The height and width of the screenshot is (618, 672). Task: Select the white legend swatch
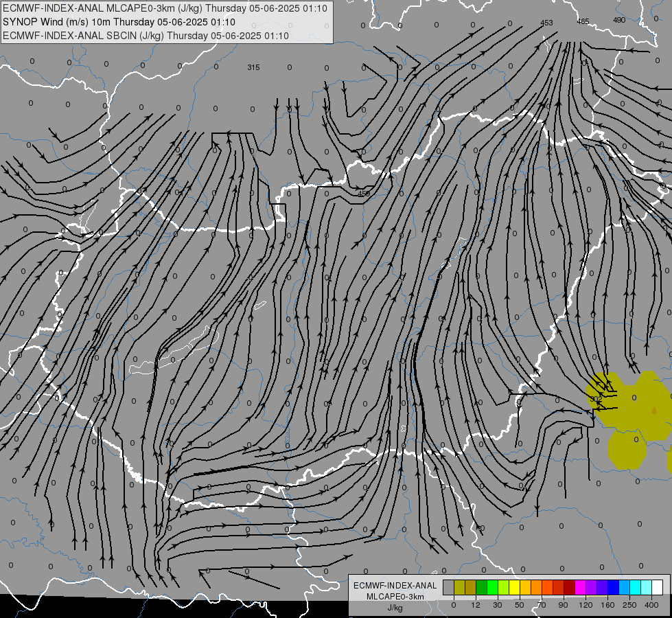(x=658, y=587)
